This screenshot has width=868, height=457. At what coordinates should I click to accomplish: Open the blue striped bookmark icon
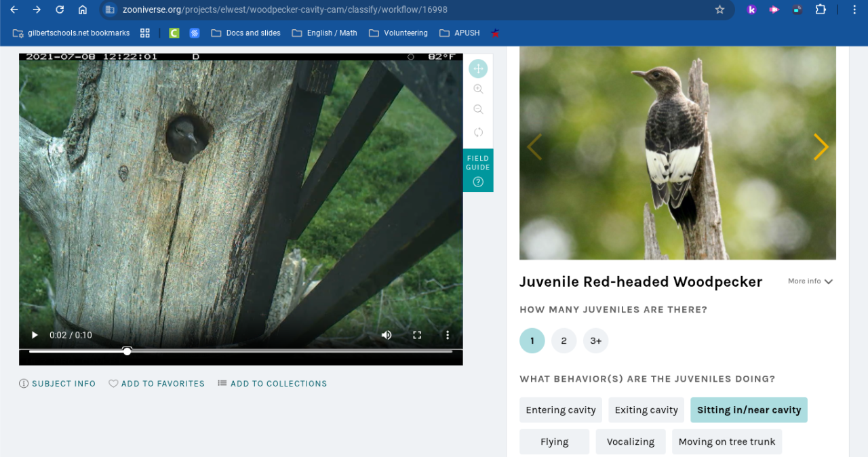pyautogui.click(x=195, y=33)
